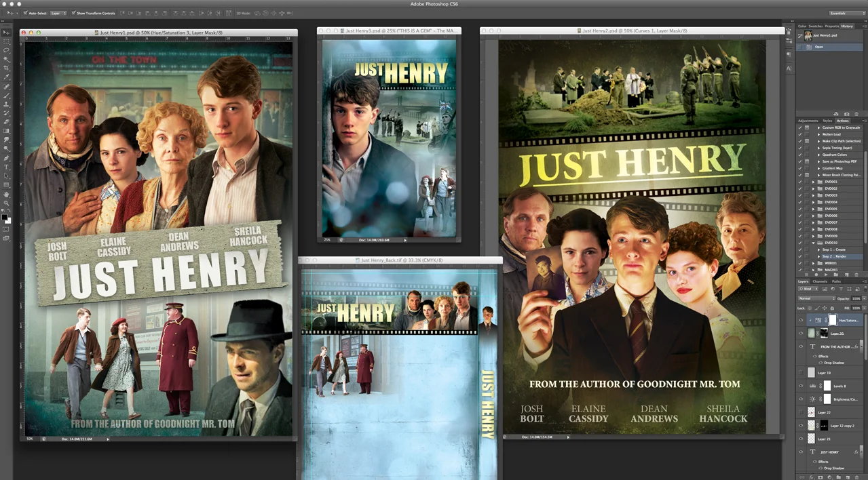Click the background color swatch
The width and height of the screenshot is (868, 480).
10,220
